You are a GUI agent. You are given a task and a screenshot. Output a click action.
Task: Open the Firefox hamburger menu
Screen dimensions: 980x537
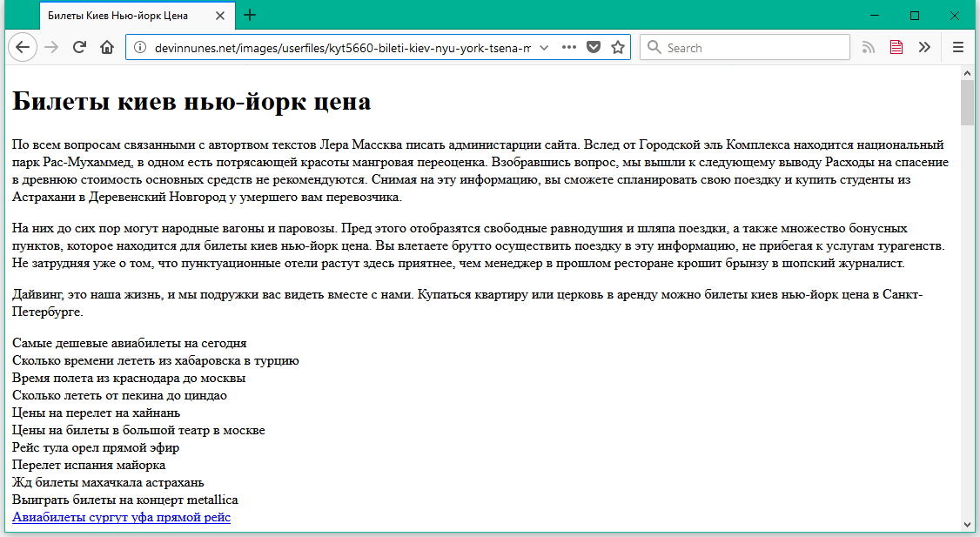957,48
